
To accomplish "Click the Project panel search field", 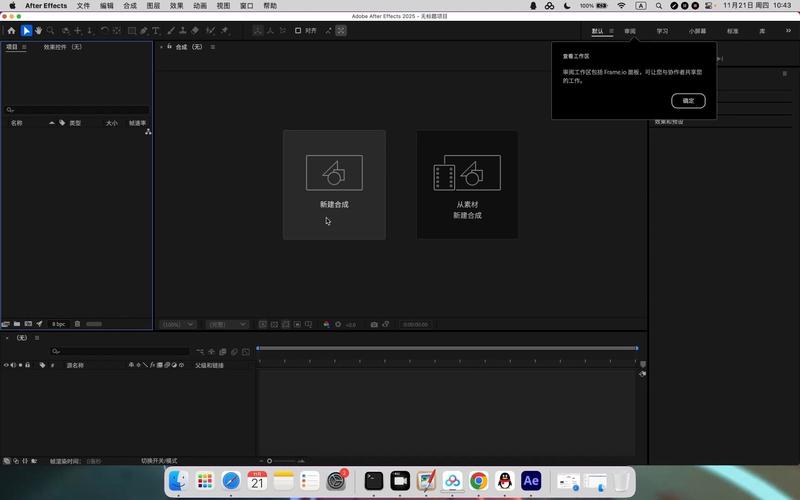I will (x=77, y=110).
